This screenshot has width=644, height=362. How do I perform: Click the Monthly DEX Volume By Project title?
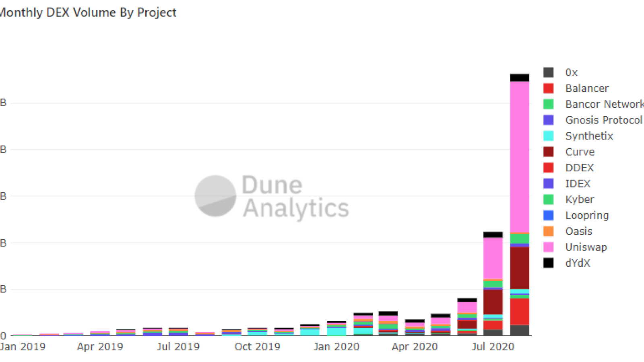(88, 13)
